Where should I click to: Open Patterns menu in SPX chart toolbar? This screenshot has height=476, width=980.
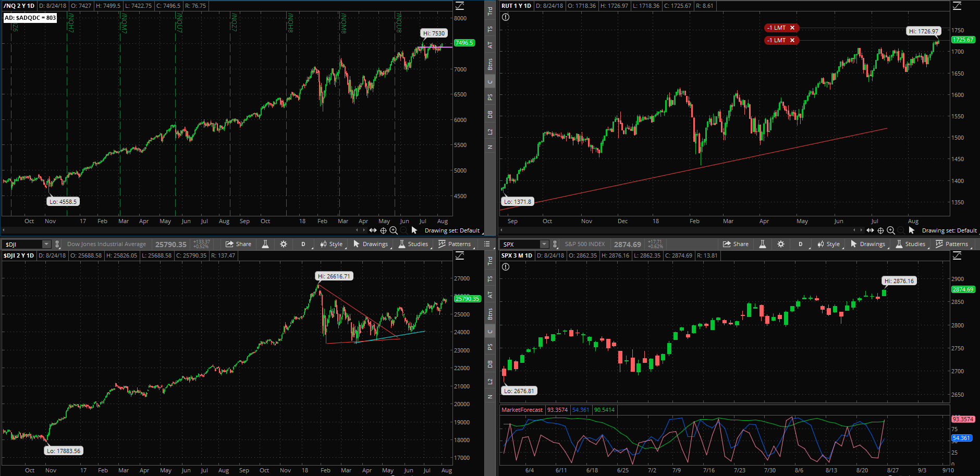pos(952,244)
